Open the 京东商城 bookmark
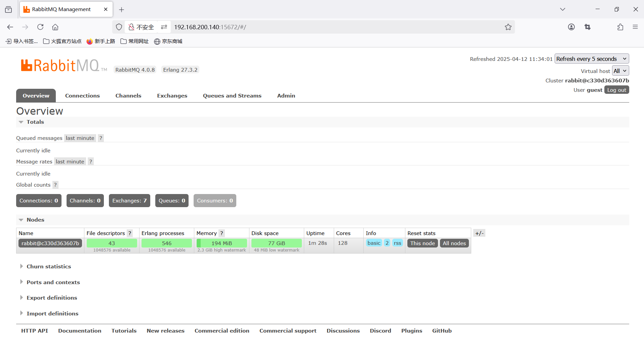This screenshot has height=343, width=644. pos(168,41)
